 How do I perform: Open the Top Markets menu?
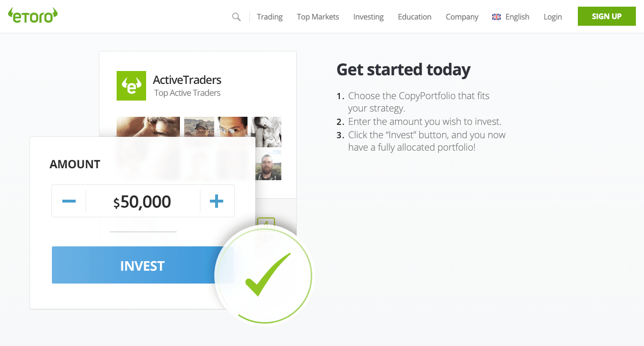[x=318, y=17]
